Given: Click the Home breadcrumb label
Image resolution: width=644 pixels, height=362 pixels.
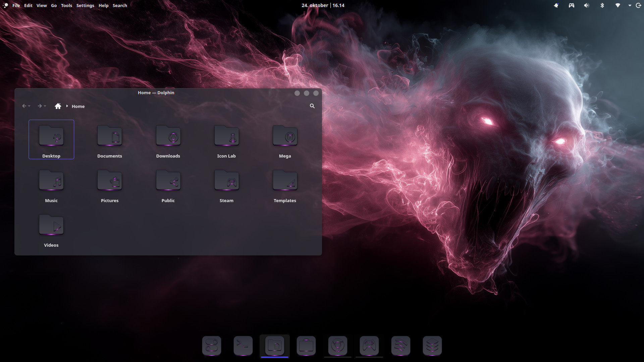Looking at the screenshot, I should tap(78, 106).
